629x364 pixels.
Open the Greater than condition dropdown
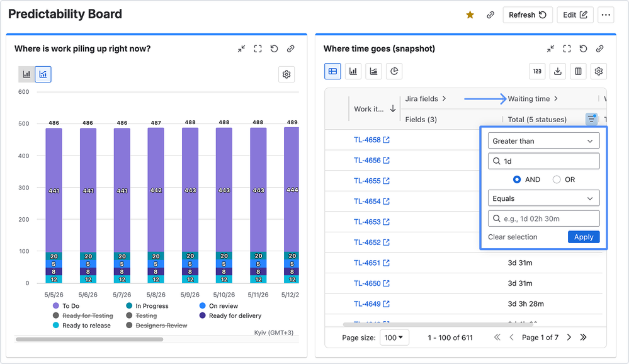tap(543, 141)
